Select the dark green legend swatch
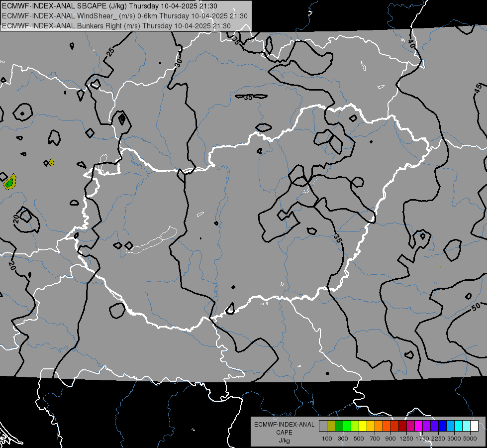This screenshot has height=448, width=487. [x=339, y=426]
